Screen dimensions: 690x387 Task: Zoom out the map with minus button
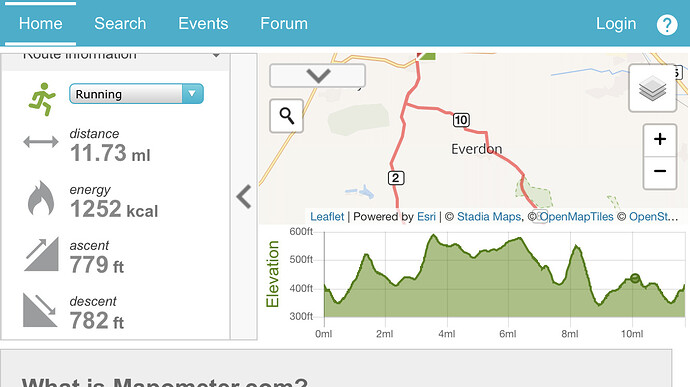tap(660, 172)
